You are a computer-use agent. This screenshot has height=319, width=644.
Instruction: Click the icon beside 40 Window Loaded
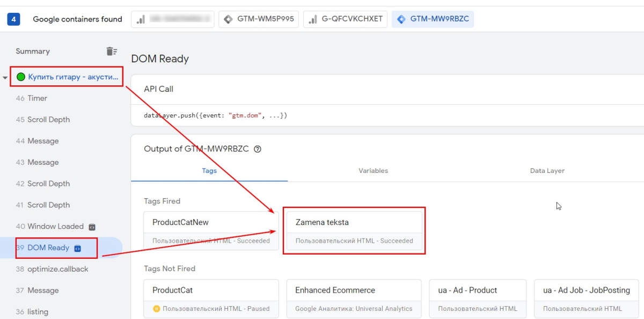tap(92, 227)
